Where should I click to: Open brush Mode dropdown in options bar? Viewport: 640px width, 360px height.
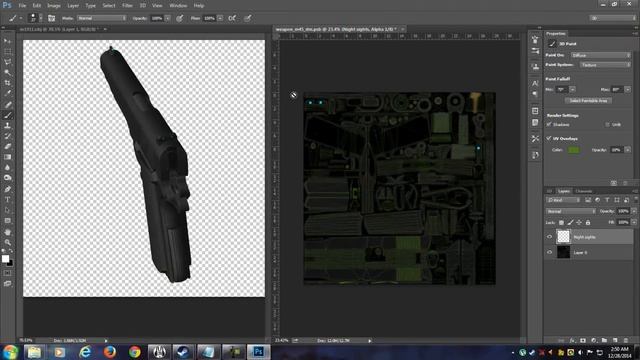tap(102, 18)
